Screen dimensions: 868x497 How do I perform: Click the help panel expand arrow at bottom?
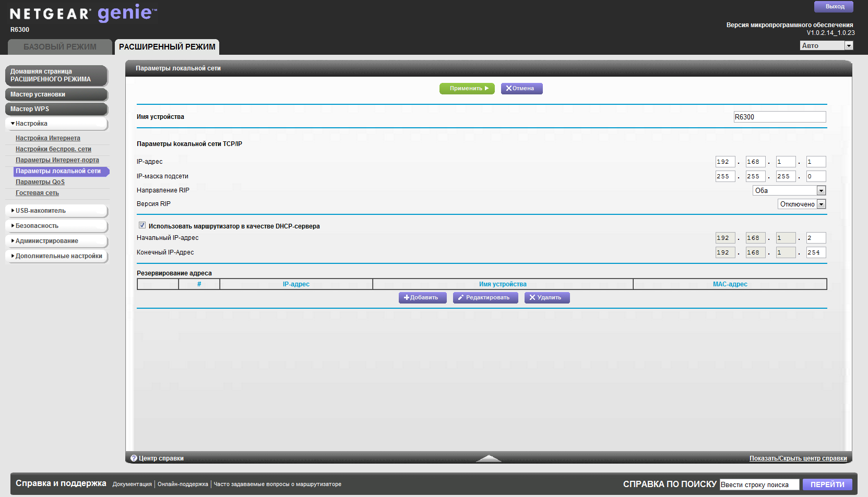click(489, 458)
